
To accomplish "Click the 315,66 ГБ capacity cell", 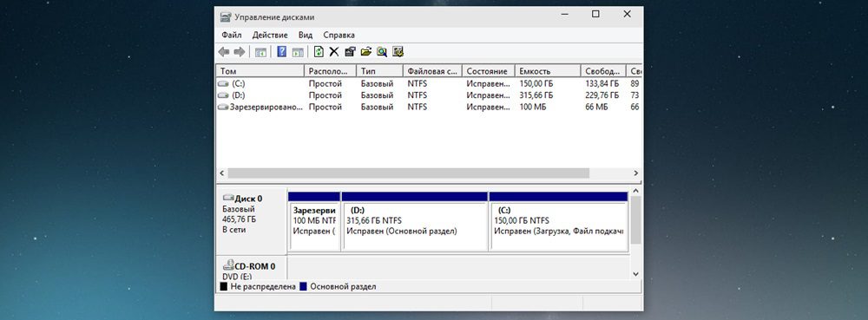I will 536,95.
